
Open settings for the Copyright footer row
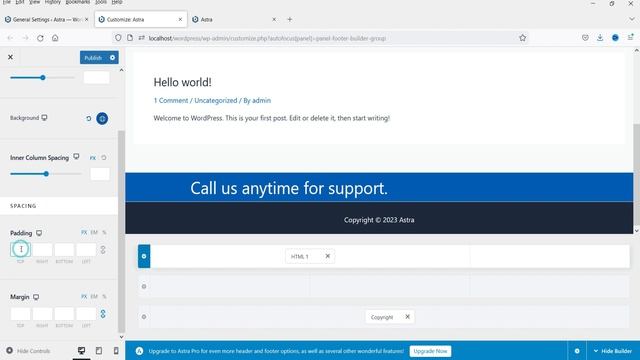pyautogui.click(x=144, y=317)
